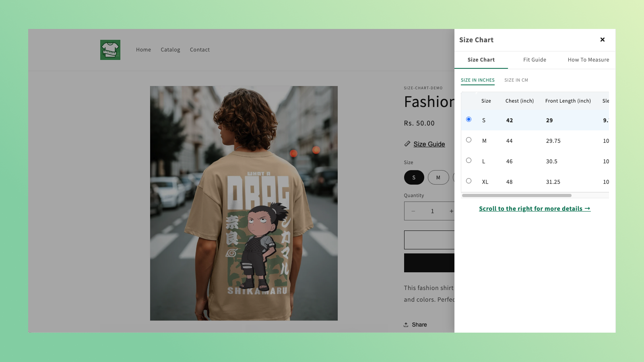Viewport: 644px width, 362px height.
Task: Select the L size radio button
Action: pyautogui.click(x=469, y=160)
